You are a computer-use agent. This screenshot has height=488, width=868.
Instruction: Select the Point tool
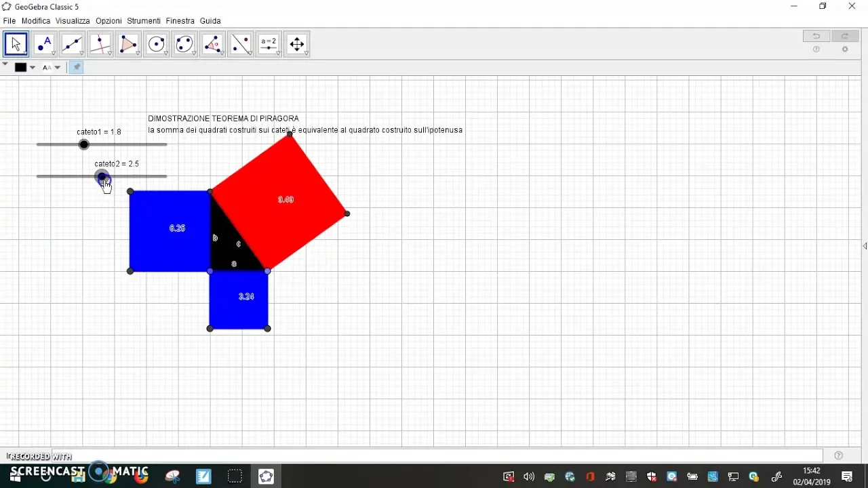pyautogui.click(x=44, y=45)
